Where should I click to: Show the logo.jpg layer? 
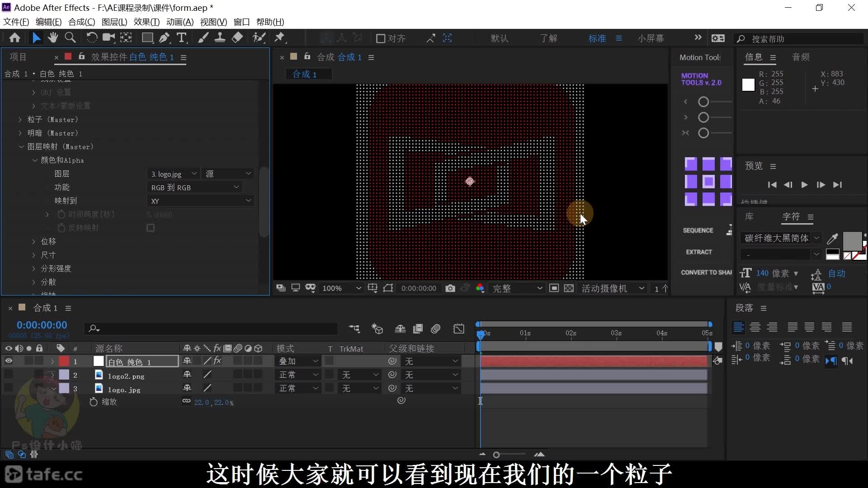click(9, 388)
